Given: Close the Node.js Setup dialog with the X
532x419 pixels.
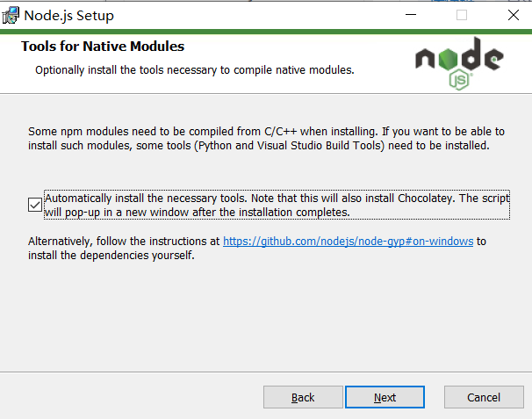Looking at the screenshot, I should (x=514, y=15).
